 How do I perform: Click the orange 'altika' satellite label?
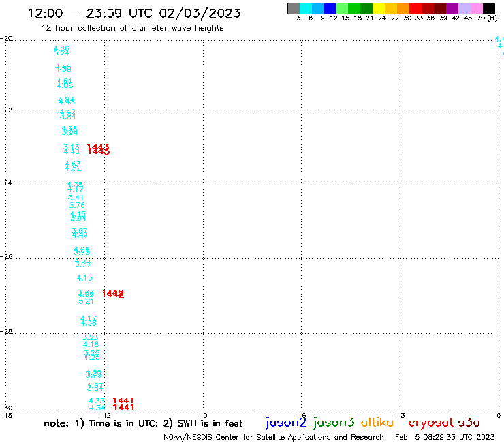377,423
